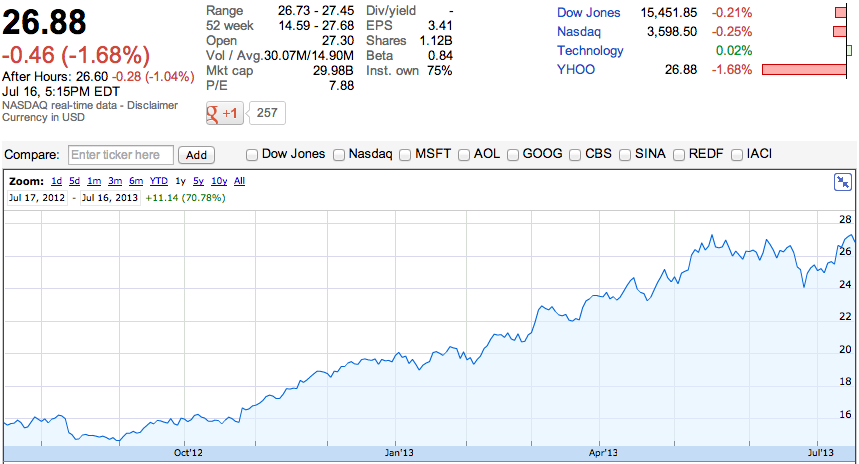Select the YTD zoom option
This screenshot has height=464, width=859.
[x=159, y=181]
